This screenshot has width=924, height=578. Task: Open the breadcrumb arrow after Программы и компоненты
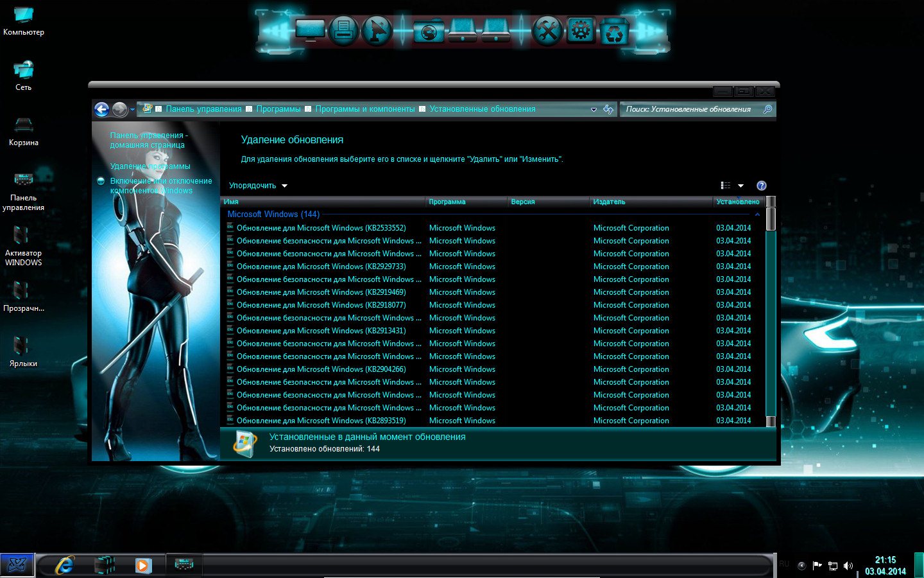(x=422, y=109)
